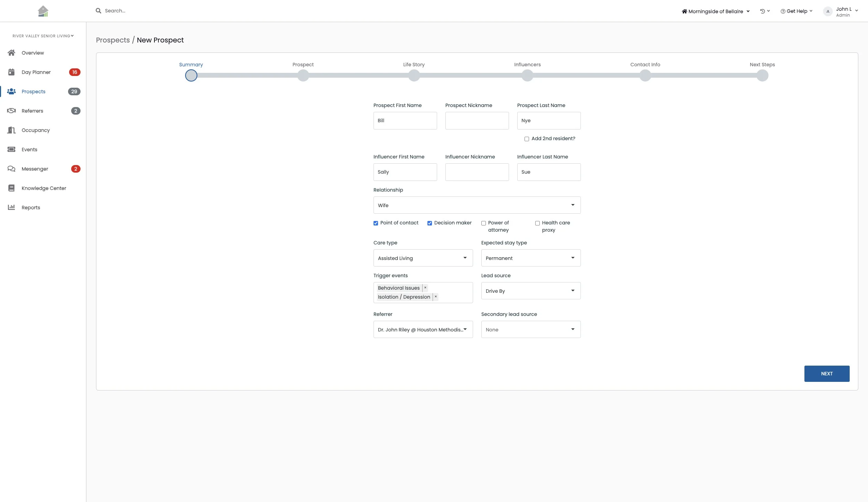Image resolution: width=868 pixels, height=502 pixels.
Task: Enable the Health care proxy checkbox
Action: point(537,223)
